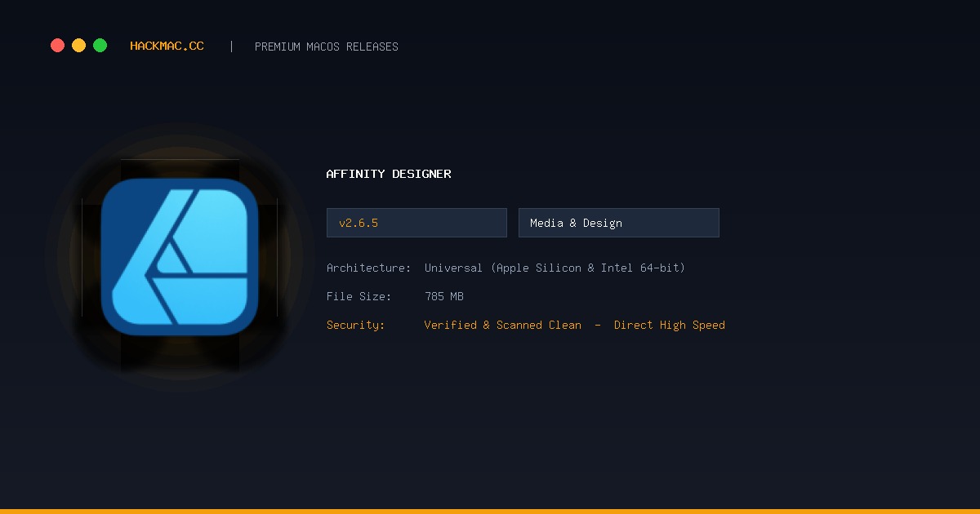Click the Architecture: label
The width and height of the screenshot is (980, 514).
(369, 268)
